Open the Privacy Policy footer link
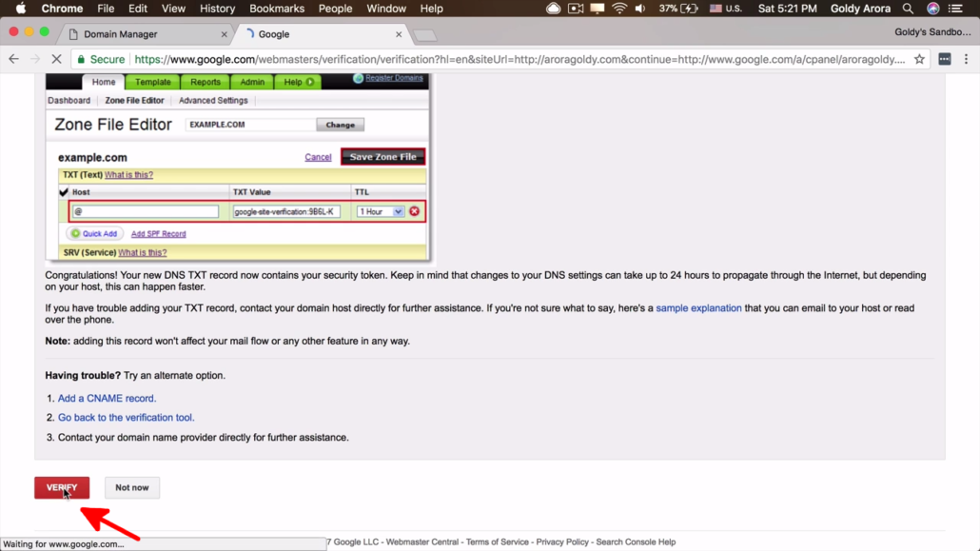The width and height of the screenshot is (980, 551). (562, 542)
